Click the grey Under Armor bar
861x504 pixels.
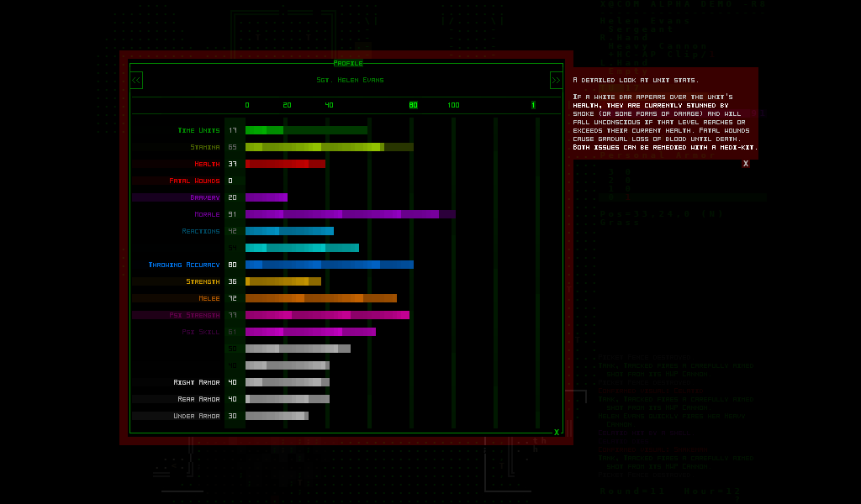(x=277, y=416)
